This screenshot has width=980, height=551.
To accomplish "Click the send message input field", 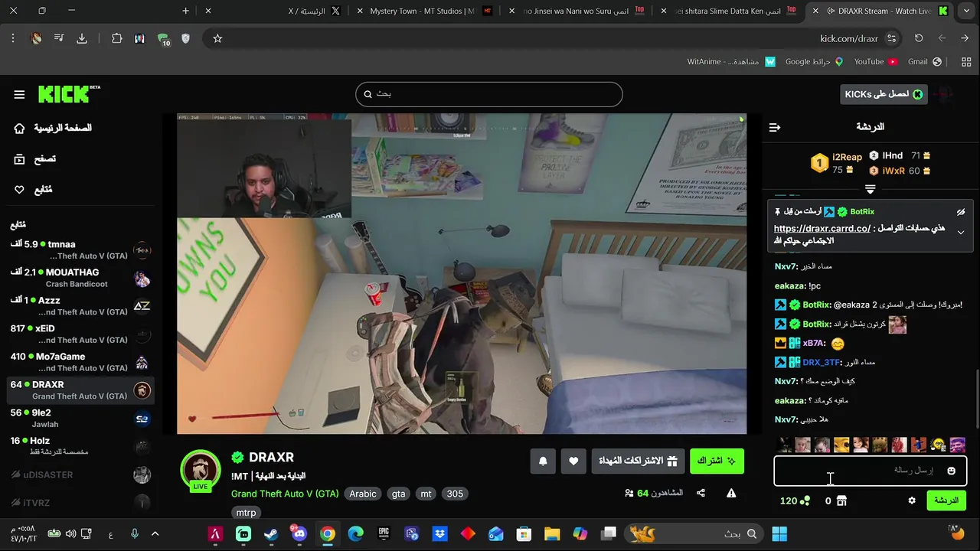I will [870, 471].
